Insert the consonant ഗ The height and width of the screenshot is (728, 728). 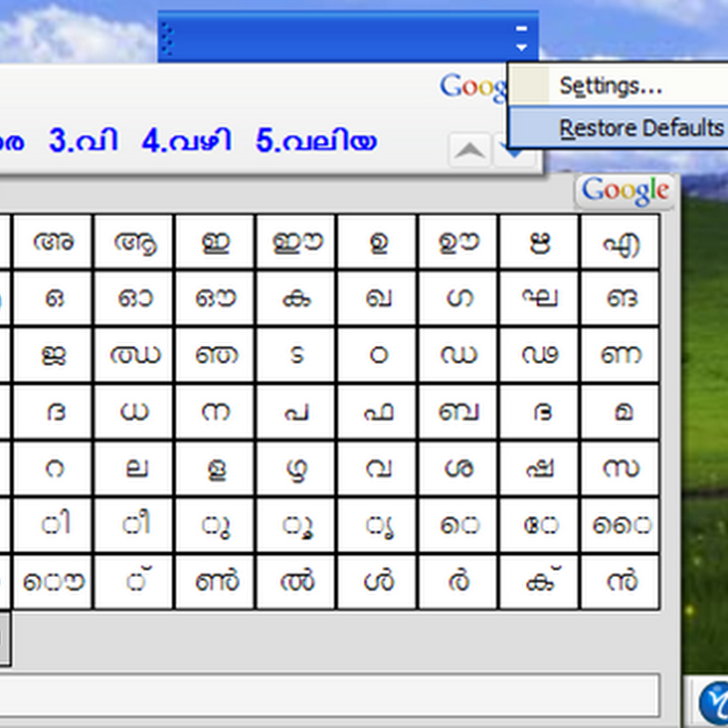[458, 298]
